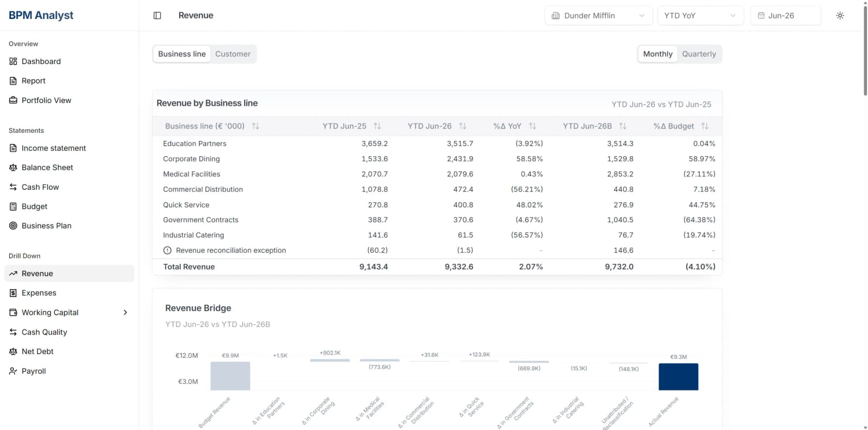Sort the %Δ YoY column
This screenshot has height=430, width=868.
point(532,126)
